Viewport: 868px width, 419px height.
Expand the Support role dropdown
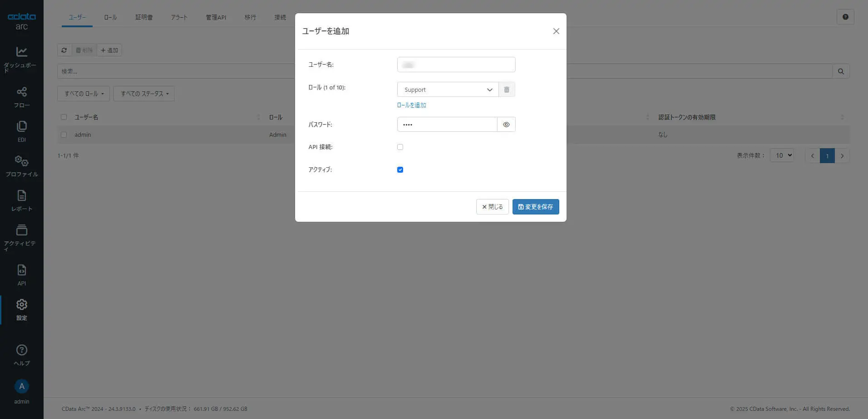[x=448, y=90]
